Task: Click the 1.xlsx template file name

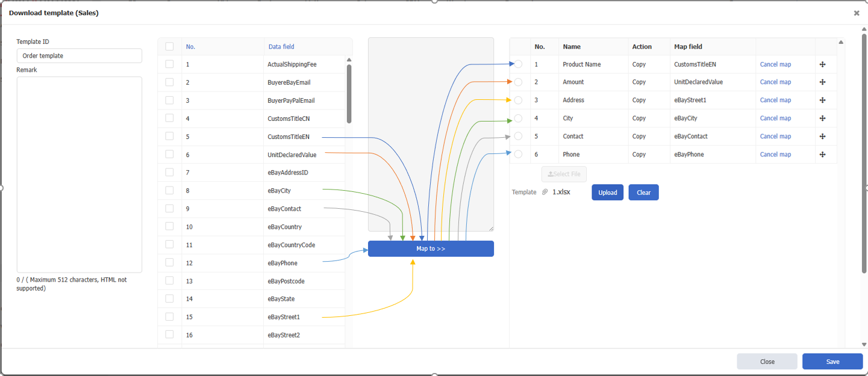Action: tap(561, 193)
